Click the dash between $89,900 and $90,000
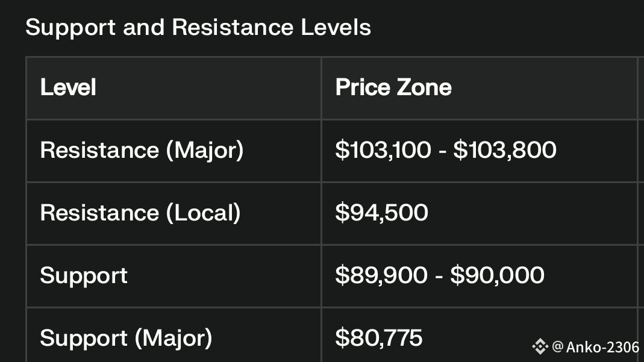 439,276
